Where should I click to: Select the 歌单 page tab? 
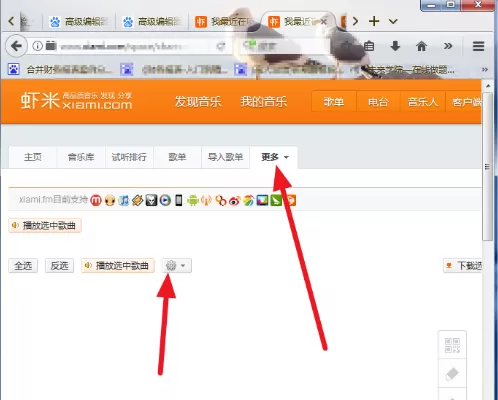point(177,157)
